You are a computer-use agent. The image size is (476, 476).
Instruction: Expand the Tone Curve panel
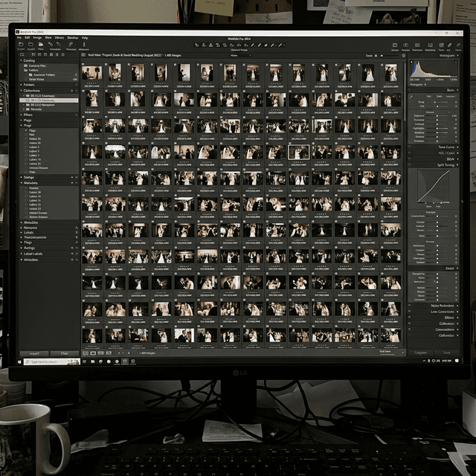tap(457, 147)
